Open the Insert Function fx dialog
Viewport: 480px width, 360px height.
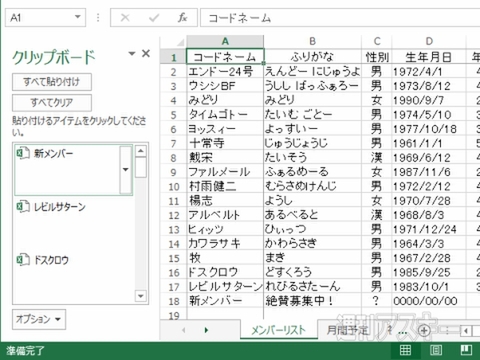pyautogui.click(x=182, y=17)
